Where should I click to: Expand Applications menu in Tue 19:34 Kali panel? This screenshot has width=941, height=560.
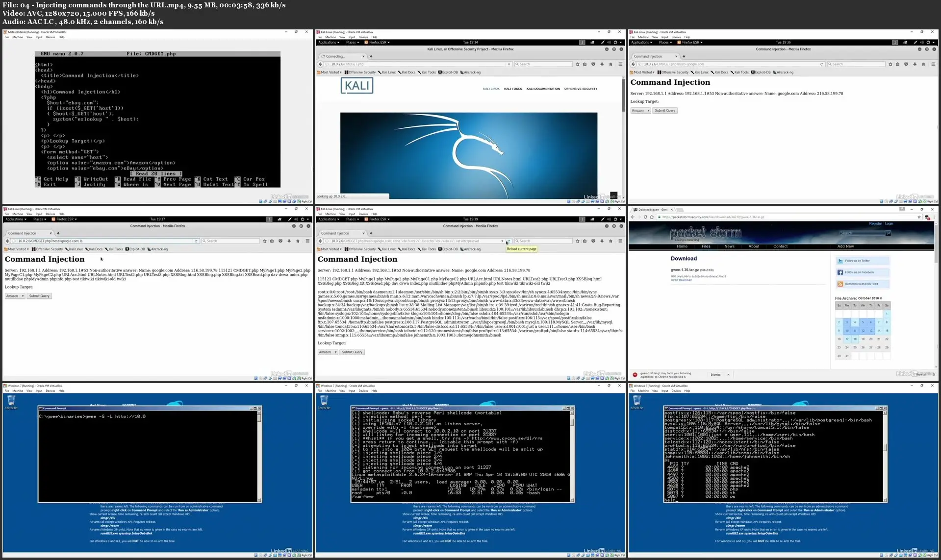coord(329,43)
